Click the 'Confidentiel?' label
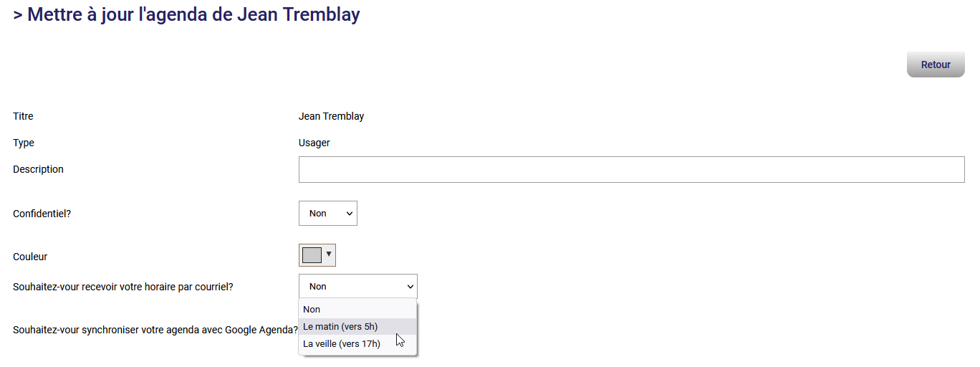The width and height of the screenshot is (980, 367). (42, 214)
